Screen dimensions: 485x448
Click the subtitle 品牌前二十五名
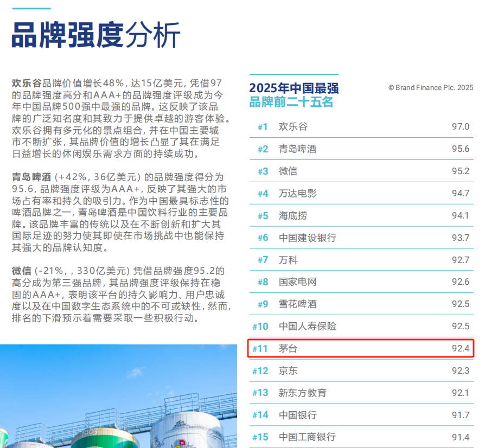291,102
